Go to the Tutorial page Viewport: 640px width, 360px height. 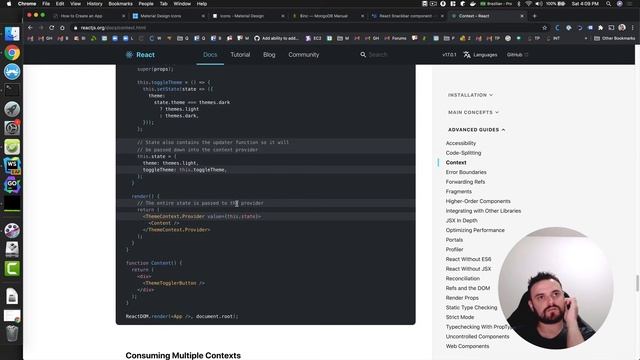click(240, 55)
